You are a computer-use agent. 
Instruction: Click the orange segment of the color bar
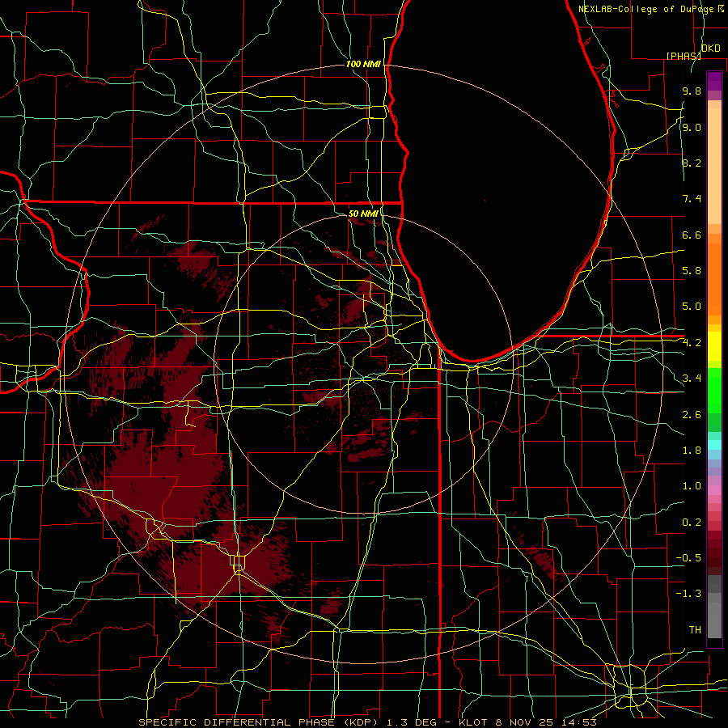(x=714, y=278)
